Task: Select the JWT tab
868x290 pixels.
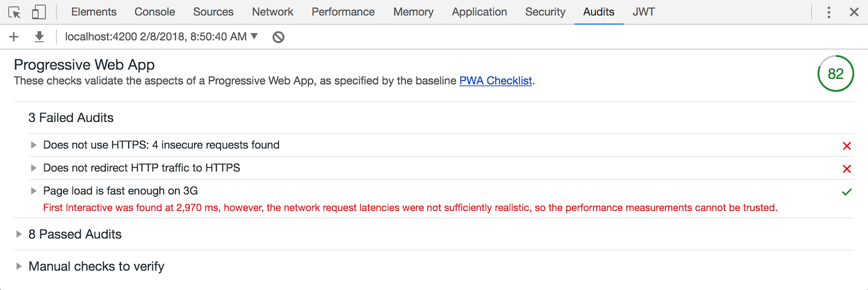Action: [643, 12]
